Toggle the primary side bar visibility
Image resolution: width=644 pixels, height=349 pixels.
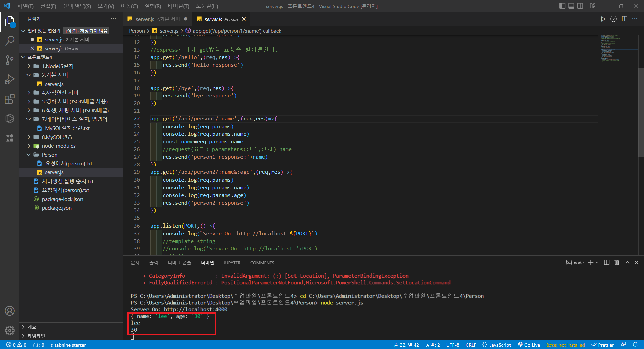pyautogui.click(x=562, y=6)
